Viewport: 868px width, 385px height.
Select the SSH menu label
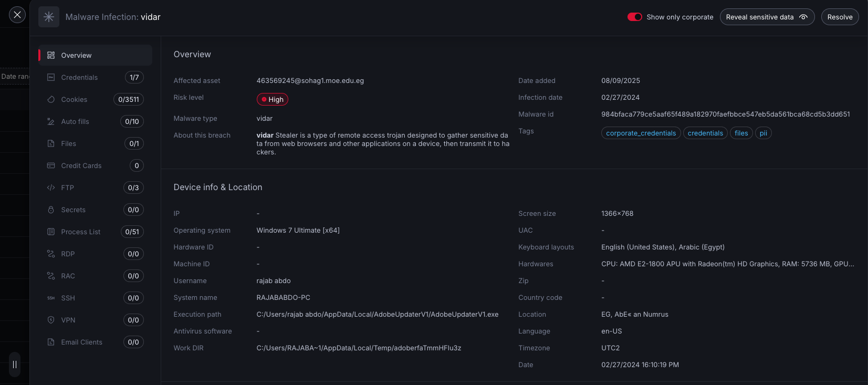[x=68, y=298]
